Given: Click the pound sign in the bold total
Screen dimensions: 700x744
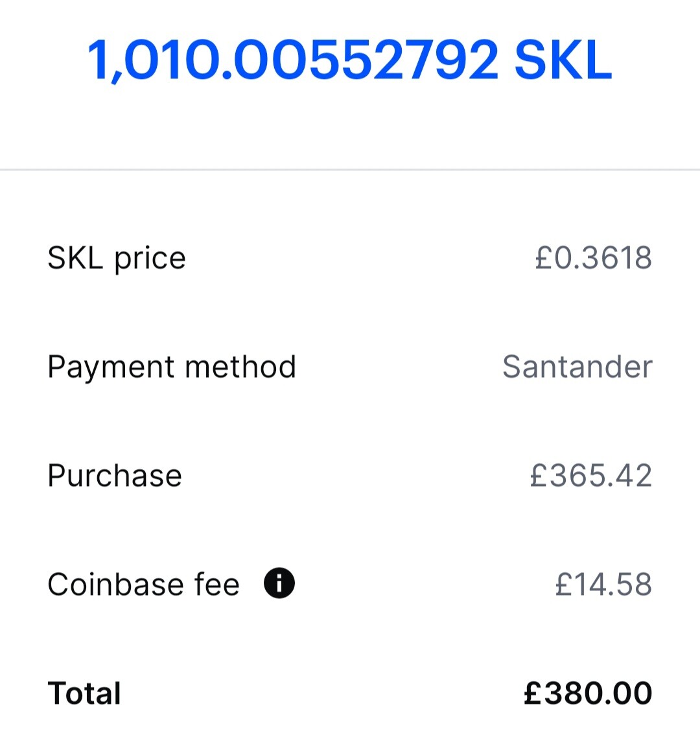Looking at the screenshot, I should point(532,693).
